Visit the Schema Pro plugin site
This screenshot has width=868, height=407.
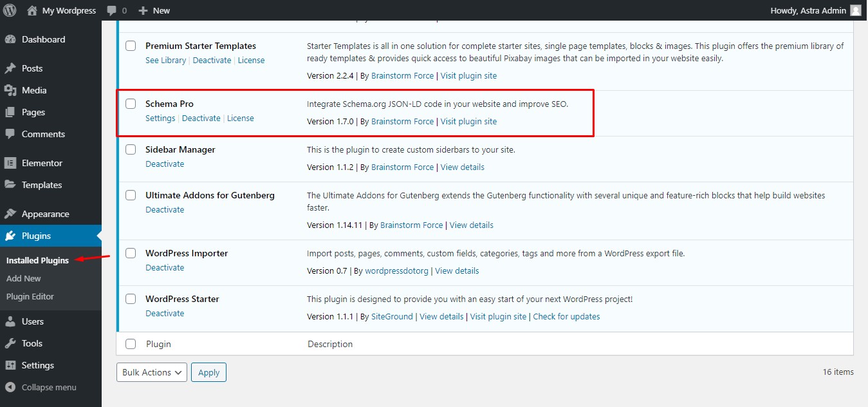click(x=468, y=121)
